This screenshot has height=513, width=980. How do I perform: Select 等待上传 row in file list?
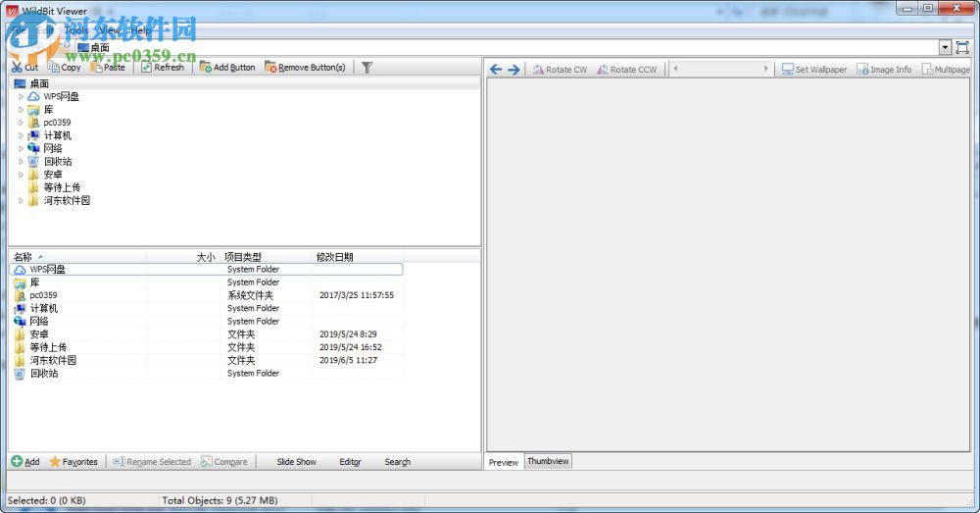point(206,347)
